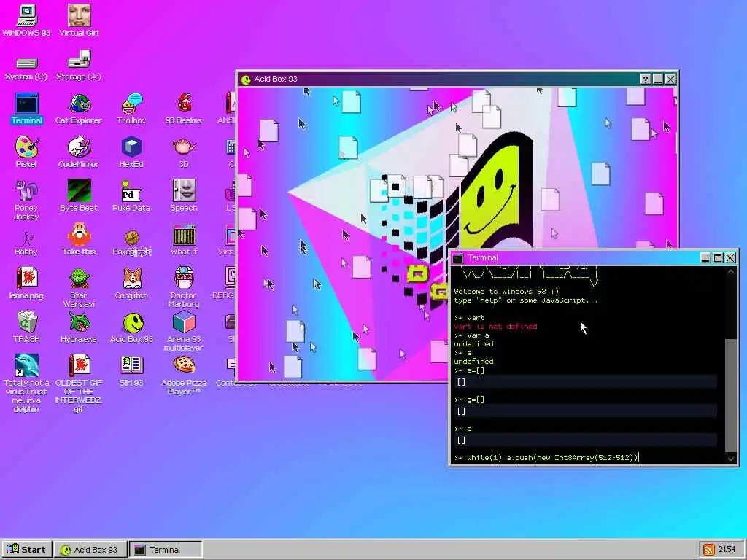Image resolution: width=747 pixels, height=560 pixels.
Task: Launch the Pokeglitch icon
Action: (131, 243)
